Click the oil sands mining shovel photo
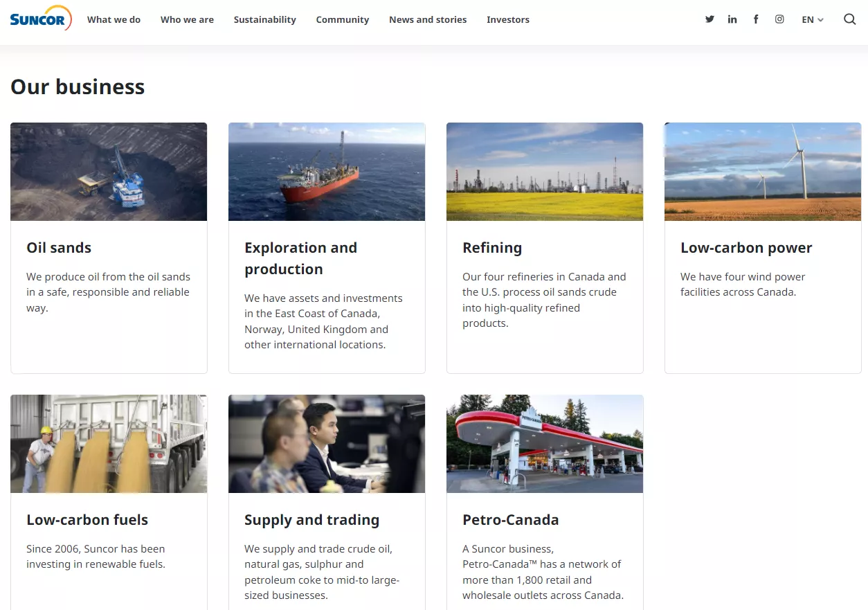Viewport: 868px width, 610px height. [x=109, y=172]
